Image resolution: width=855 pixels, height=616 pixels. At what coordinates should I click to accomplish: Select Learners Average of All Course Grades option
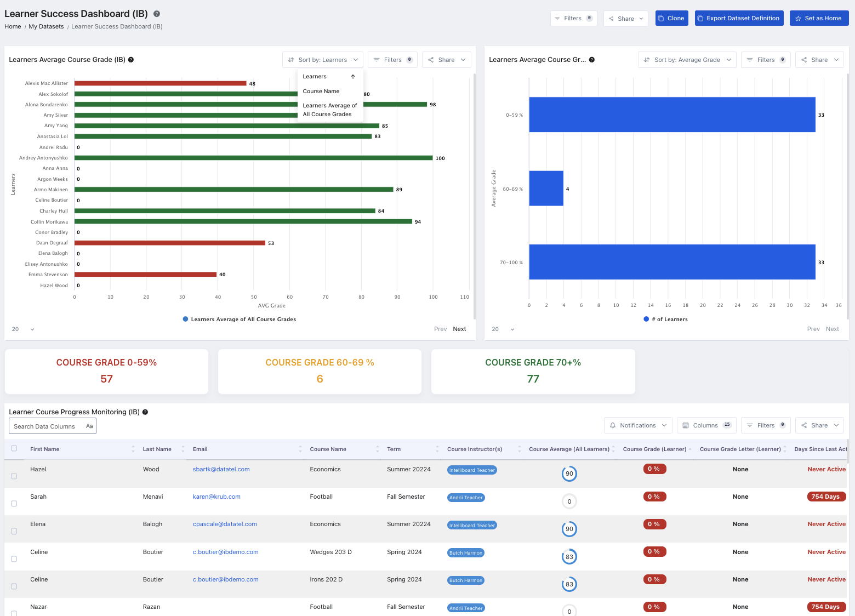(329, 110)
